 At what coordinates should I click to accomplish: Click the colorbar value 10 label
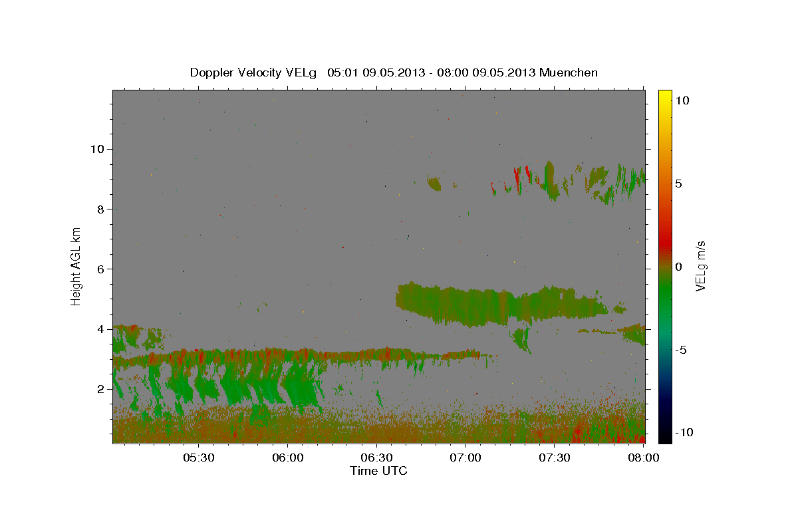pyautogui.click(x=682, y=100)
